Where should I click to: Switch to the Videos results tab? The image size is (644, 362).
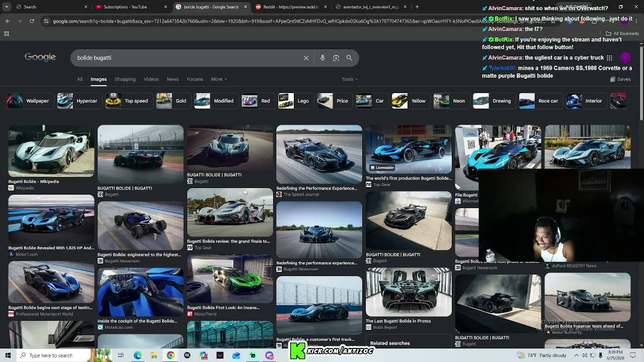151,79
